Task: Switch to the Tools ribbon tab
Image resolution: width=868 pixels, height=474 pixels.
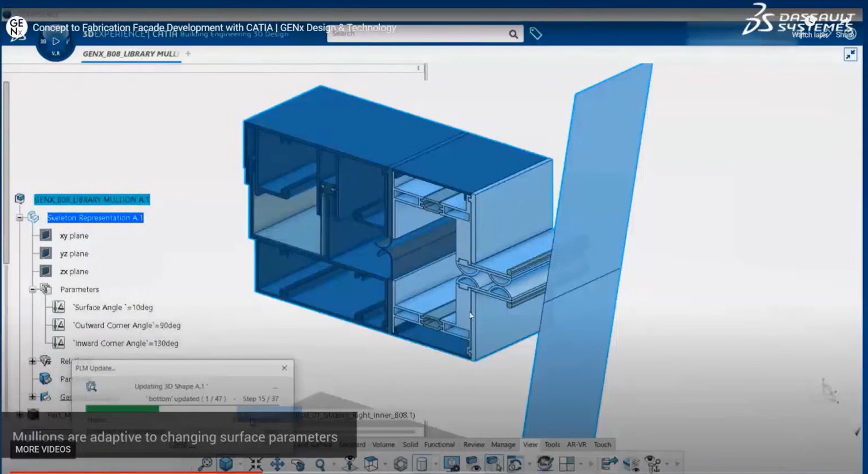Action: click(x=552, y=444)
